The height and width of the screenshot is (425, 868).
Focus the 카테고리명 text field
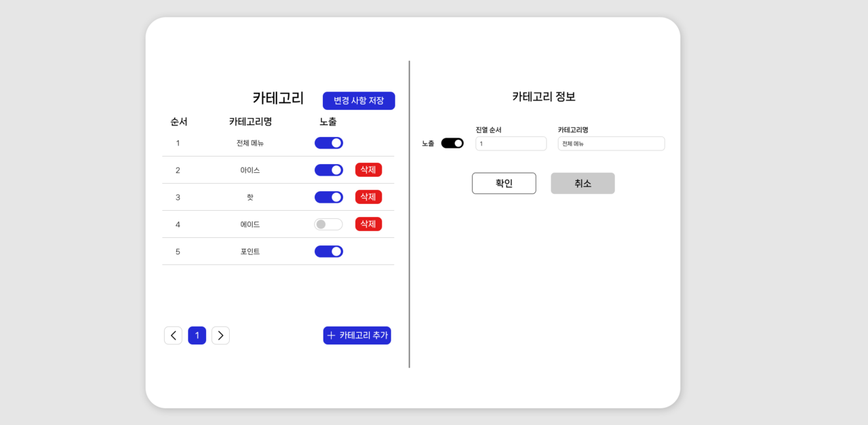[611, 144]
